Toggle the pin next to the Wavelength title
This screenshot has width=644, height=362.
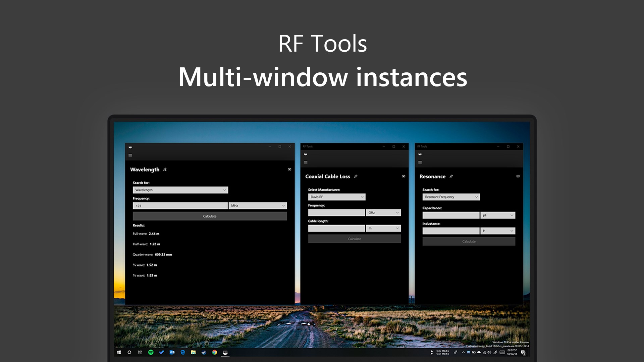tap(164, 170)
